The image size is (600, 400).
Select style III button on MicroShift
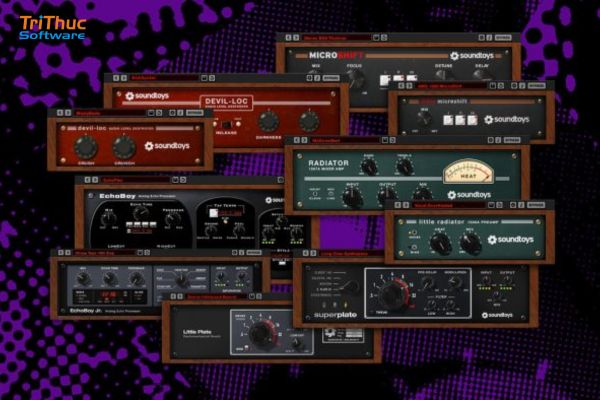coord(411,77)
